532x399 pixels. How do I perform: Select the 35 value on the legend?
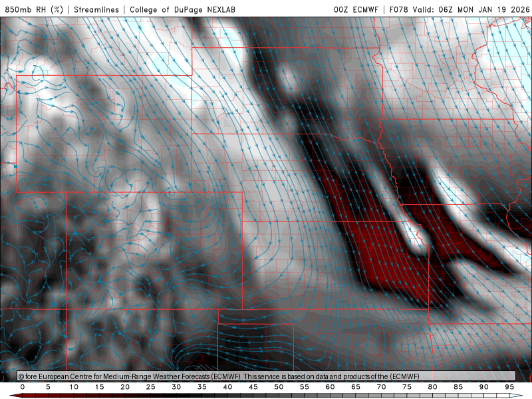pyautogui.click(x=202, y=387)
